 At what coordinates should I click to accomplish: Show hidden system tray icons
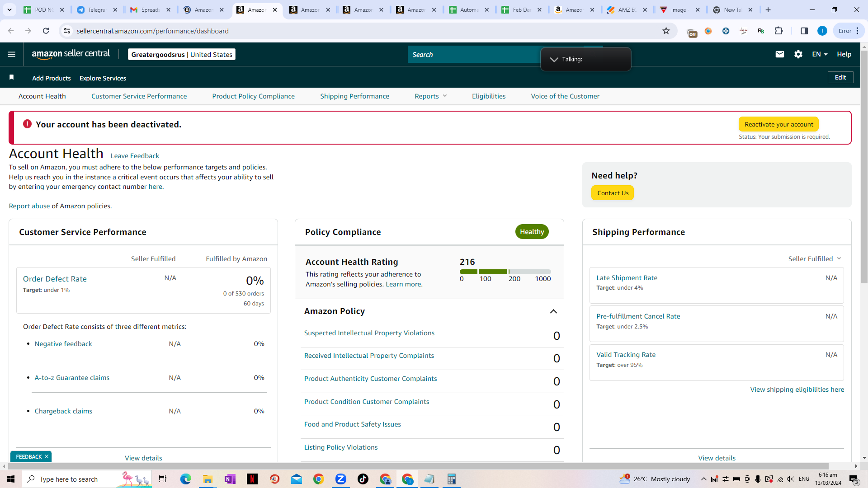pyautogui.click(x=703, y=479)
